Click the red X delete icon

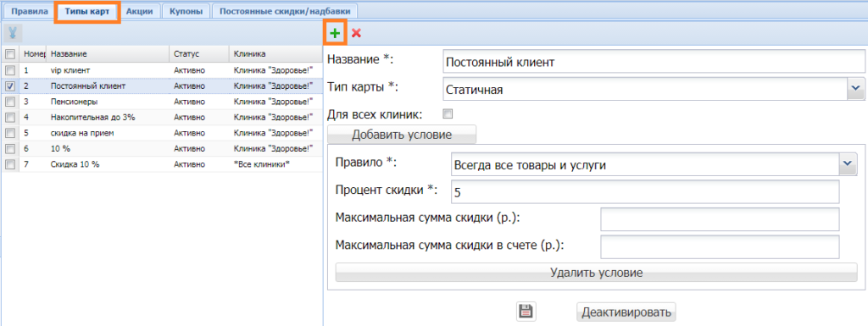click(357, 33)
